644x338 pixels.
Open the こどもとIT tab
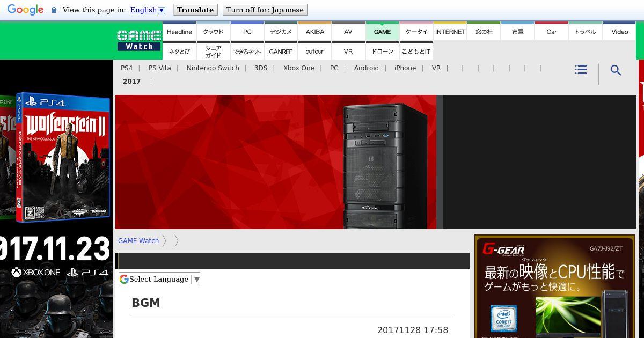pos(416,51)
